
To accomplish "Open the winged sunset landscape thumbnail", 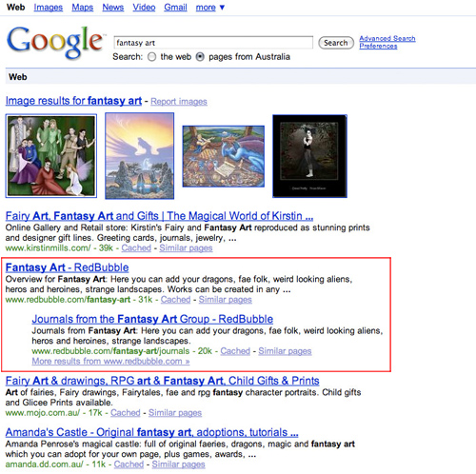I will pos(140,156).
